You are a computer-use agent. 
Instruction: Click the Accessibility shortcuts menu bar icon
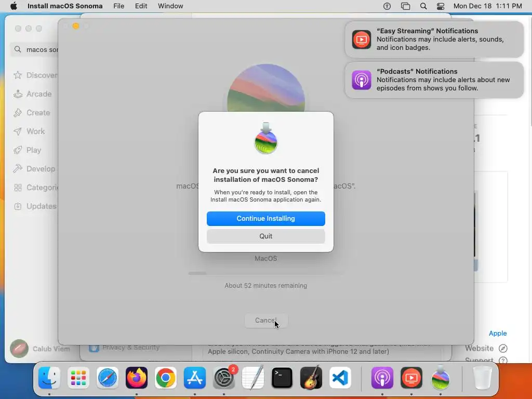(x=387, y=6)
